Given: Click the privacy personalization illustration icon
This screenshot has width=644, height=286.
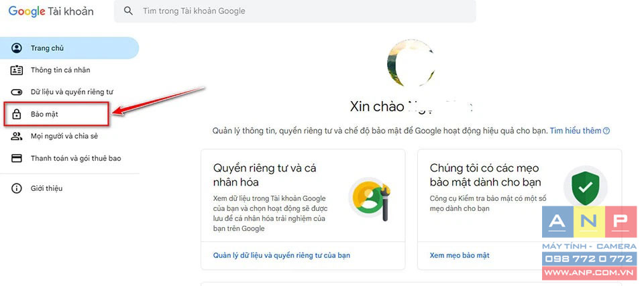Looking at the screenshot, I should coord(369,201).
